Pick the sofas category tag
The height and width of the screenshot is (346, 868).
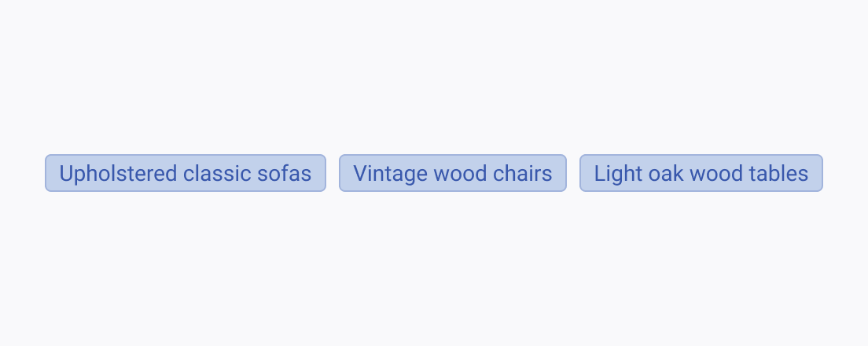pyautogui.click(x=186, y=173)
